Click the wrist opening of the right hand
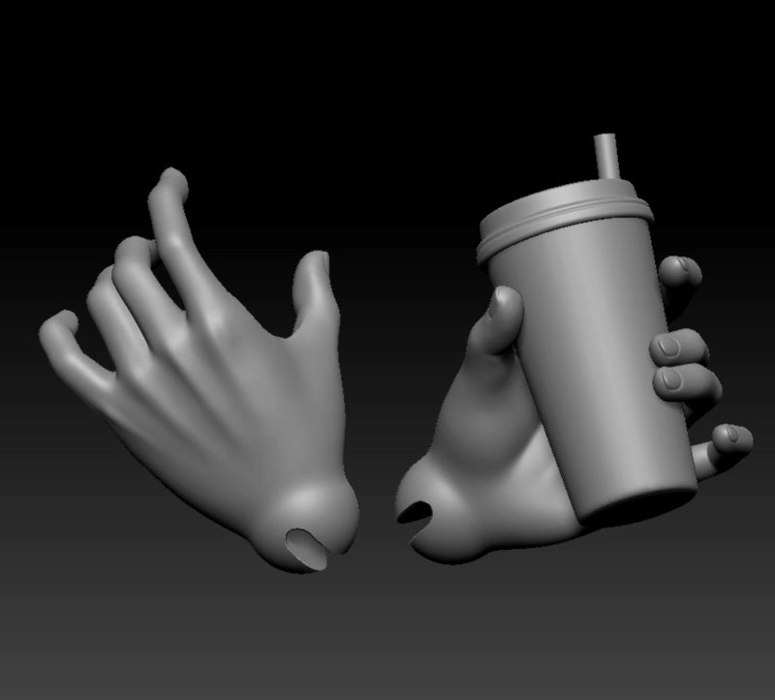The image size is (775, 700). [x=417, y=511]
